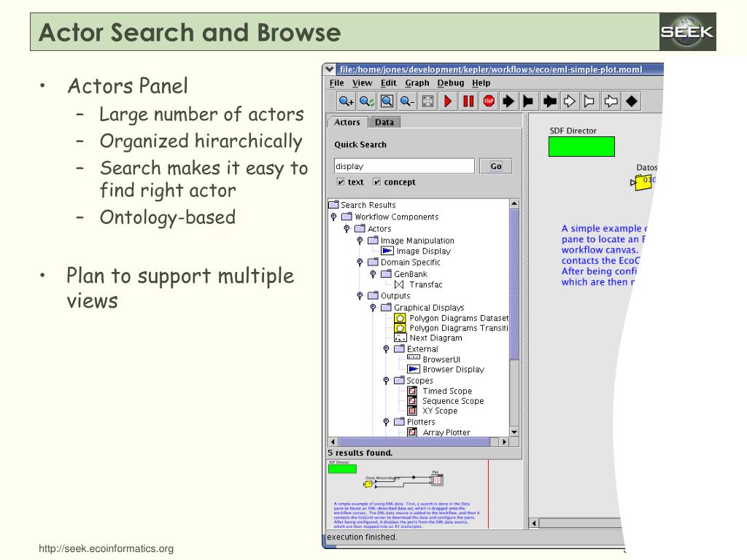This screenshot has width=747, height=560.
Task: Click the "5 results found." status text
Action: pos(360,453)
